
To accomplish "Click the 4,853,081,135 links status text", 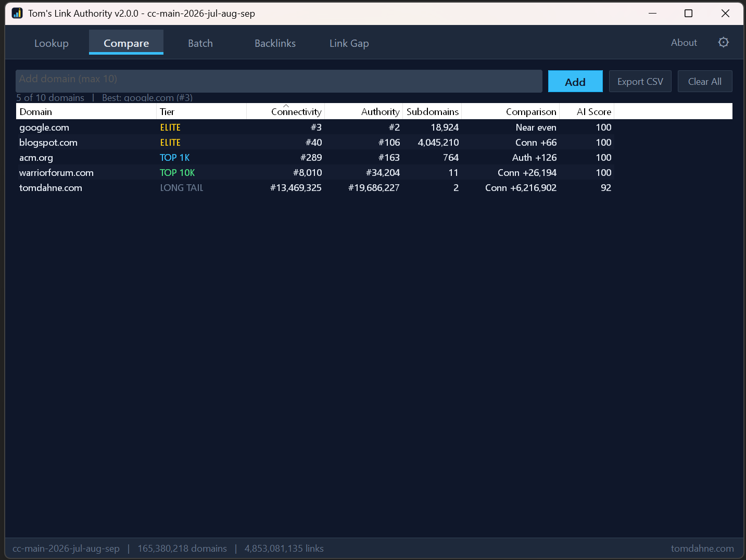I will [284, 549].
